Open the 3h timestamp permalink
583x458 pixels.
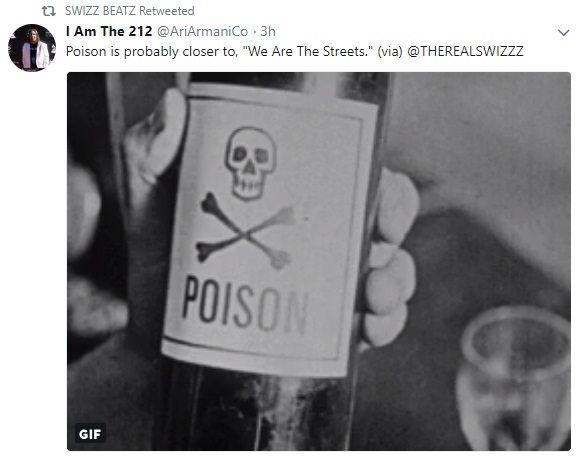pos(268,31)
